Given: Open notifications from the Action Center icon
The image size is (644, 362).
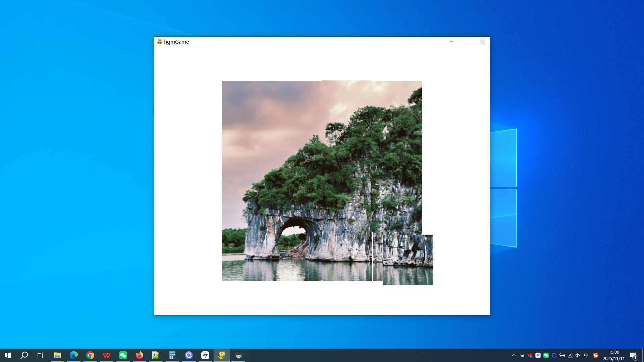Looking at the screenshot, I should [634, 356].
